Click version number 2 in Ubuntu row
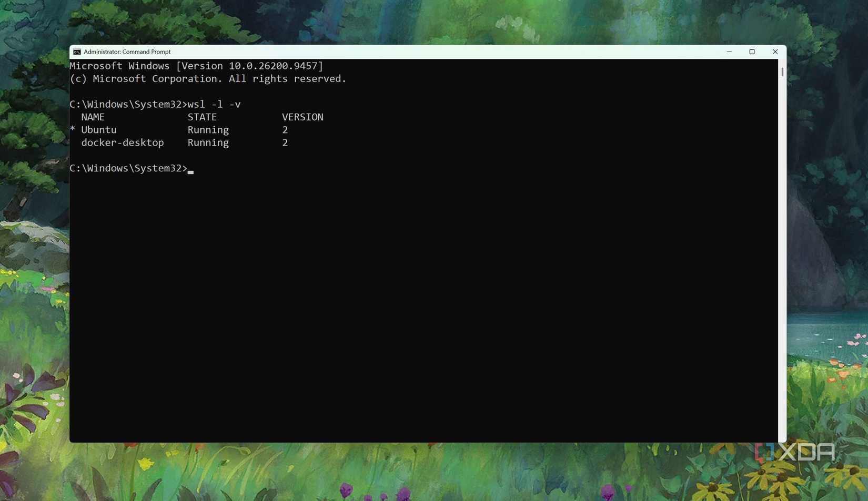868x501 pixels. pyautogui.click(x=285, y=130)
